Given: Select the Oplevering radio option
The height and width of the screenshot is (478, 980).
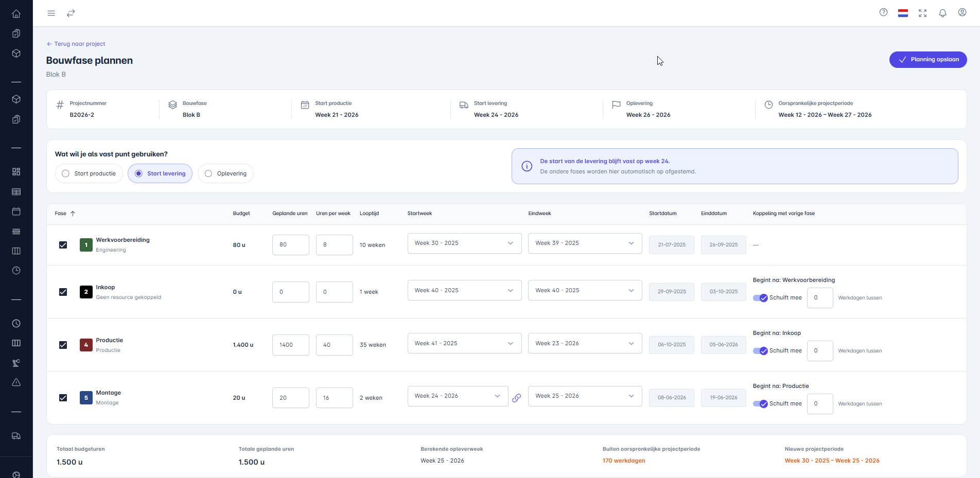Looking at the screenshot, I should click(225, 173).
